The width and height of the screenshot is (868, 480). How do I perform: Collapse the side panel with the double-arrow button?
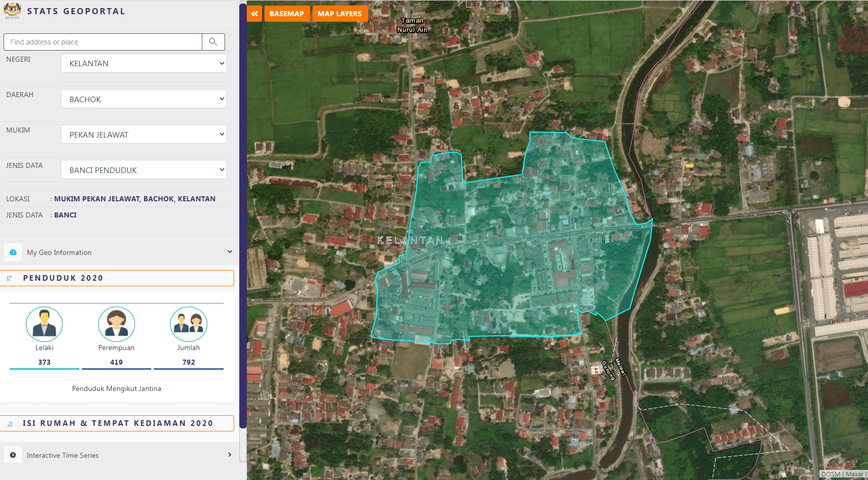254,14
